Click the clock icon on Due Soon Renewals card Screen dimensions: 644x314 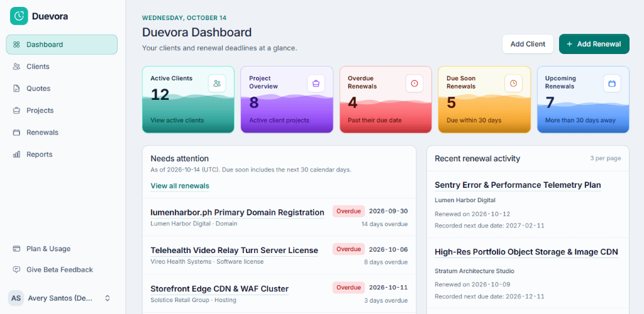point(513,84)
